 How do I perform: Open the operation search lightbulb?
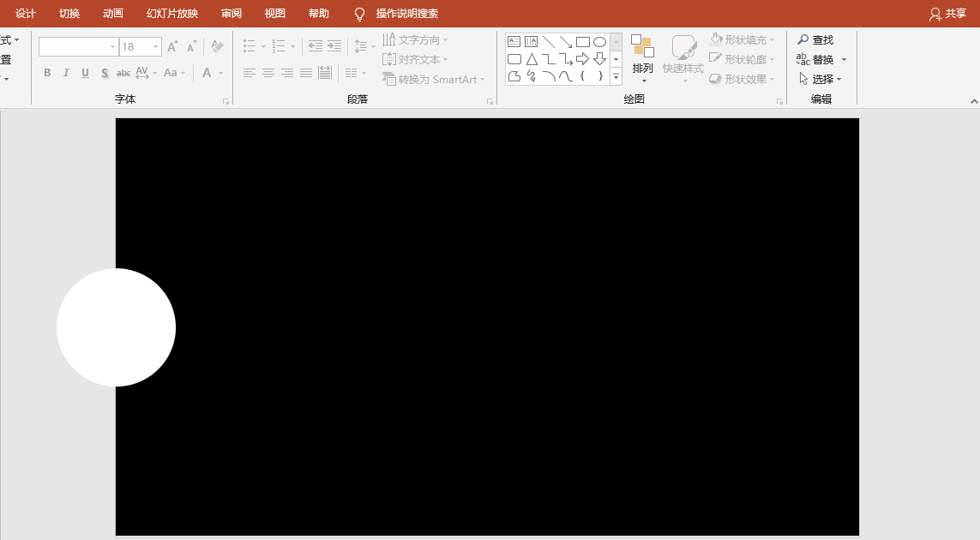pyautogui.click(x=359, y=14)
